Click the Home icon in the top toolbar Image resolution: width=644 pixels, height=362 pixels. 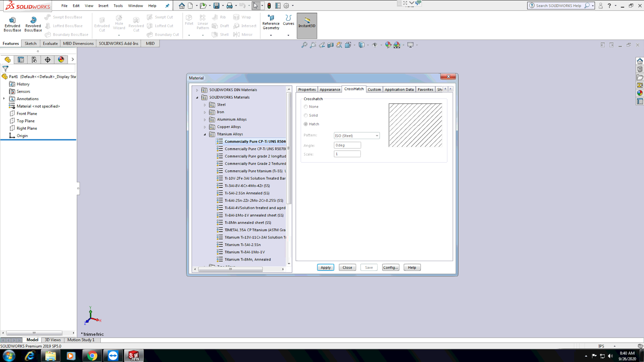[x=182, y=5]
